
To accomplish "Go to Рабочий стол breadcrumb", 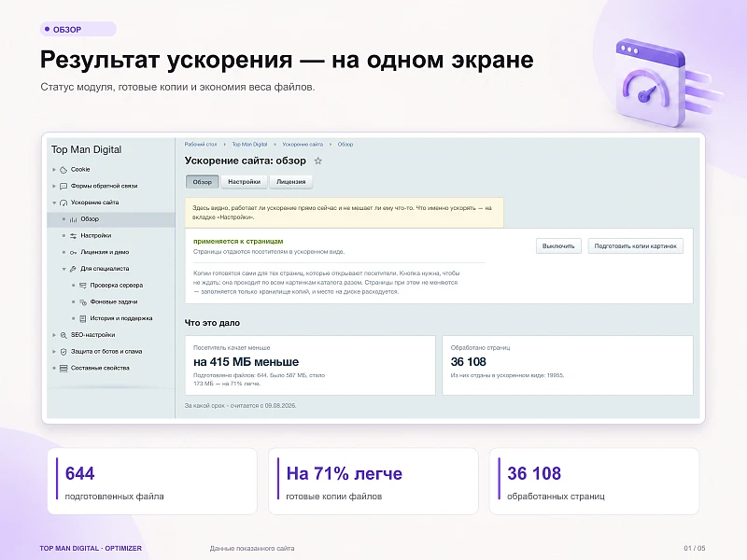I will click(x=201, y=145).
